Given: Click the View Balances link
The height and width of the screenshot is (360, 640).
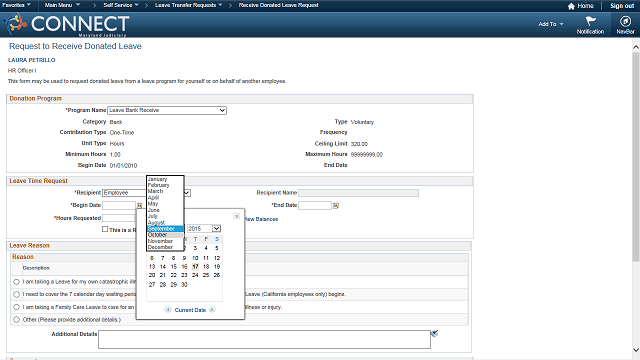Looking at the screenshot, I should click(x=261, y=219).
